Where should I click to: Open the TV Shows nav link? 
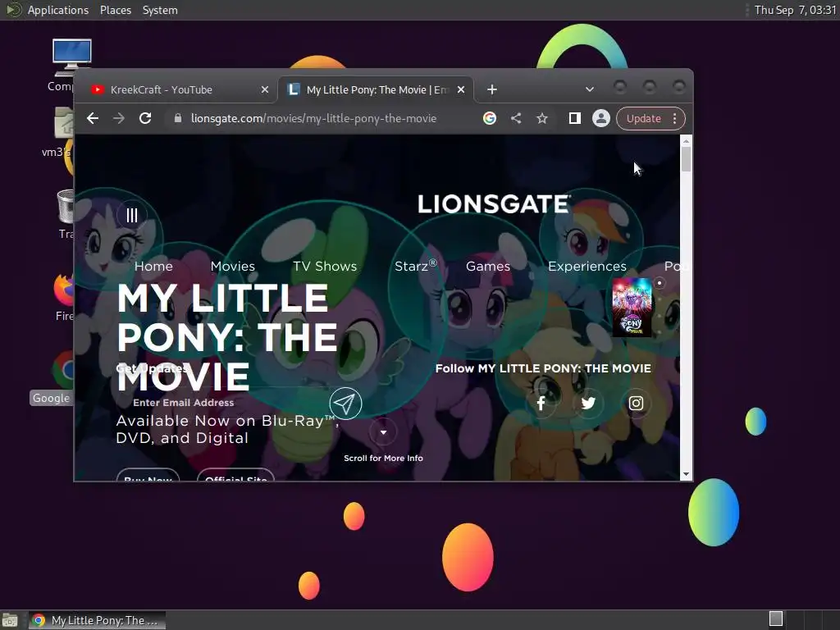pyautogui.click(x=325, y=267)
